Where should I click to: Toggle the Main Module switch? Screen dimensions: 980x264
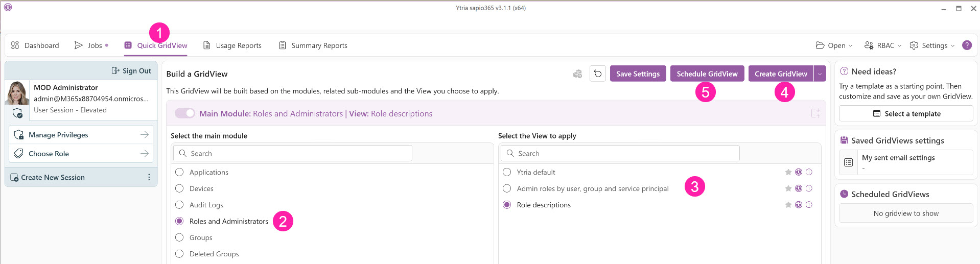pos(185,113)
